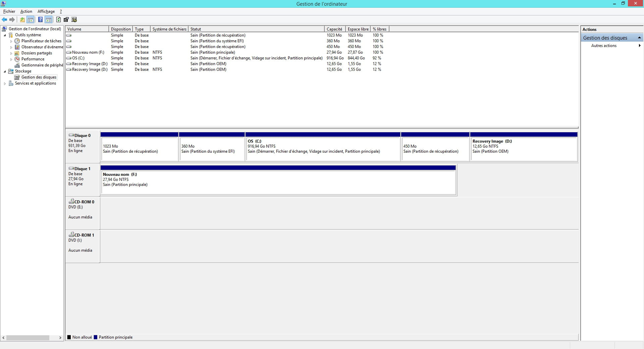Click the CD-ROM 1 drive icon
This screenshot has height=349, width=644.
[x=71, y=234]
